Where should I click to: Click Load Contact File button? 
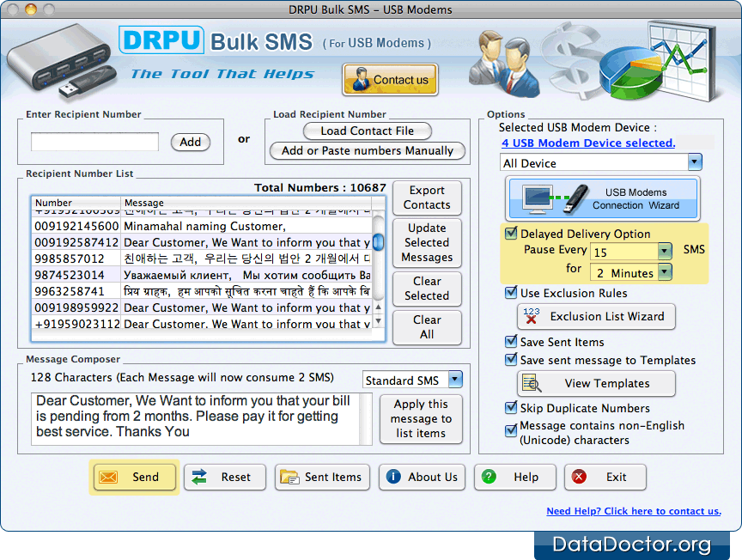tap(368, 131)
